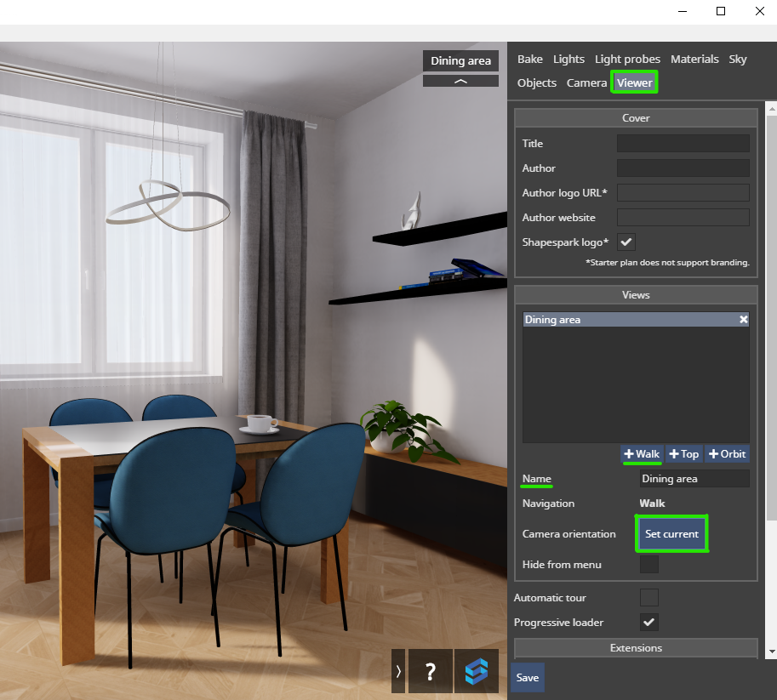Expand the bottom toolbar arrow icon
Viewport: 777px width, 700px height.
[398, 672]
